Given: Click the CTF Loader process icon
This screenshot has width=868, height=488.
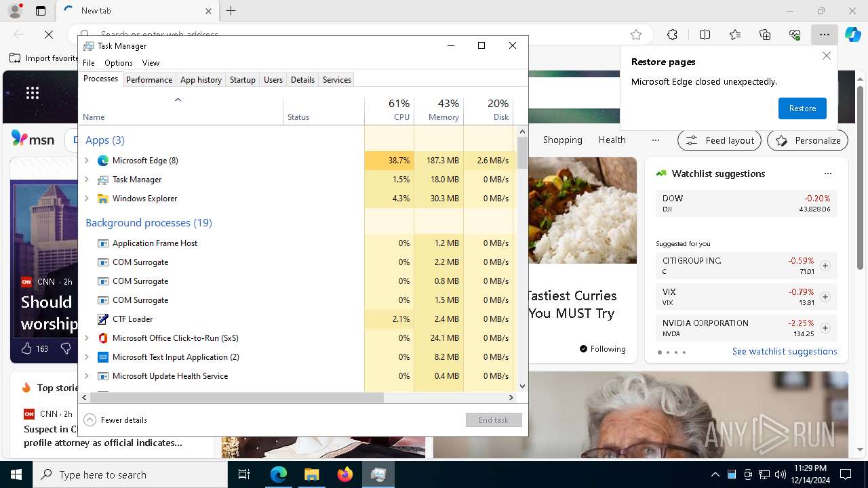Looking at the screenshot, I should tap(103, 319).
